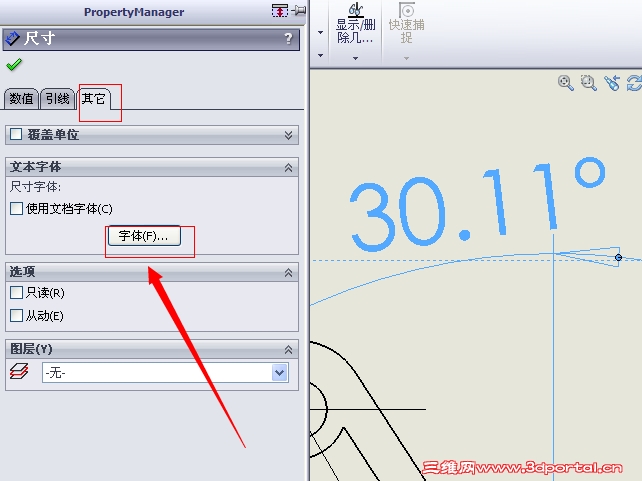Click the 尺寸字体: label

[36, 187]
